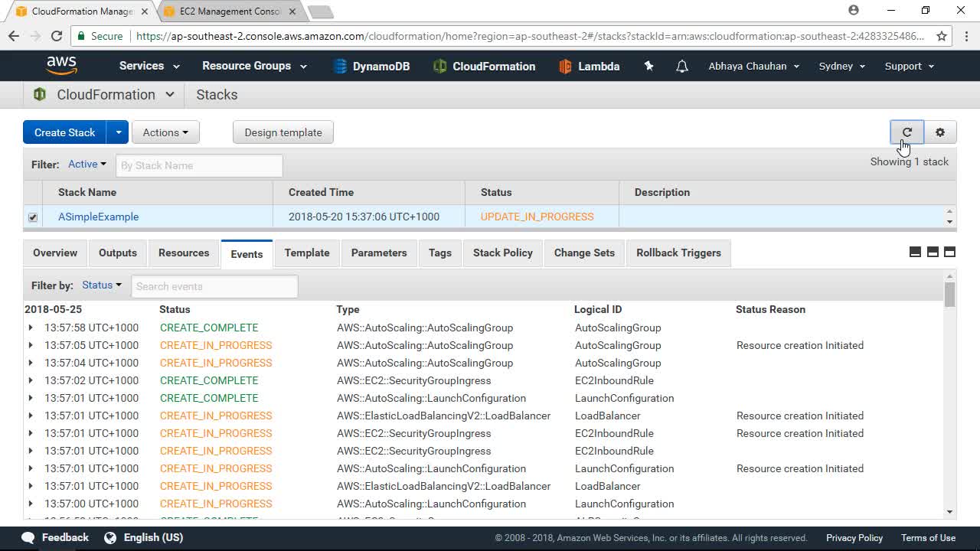Open the Status filter dropdown for events
980x551 pixels.
coord(102,285)
